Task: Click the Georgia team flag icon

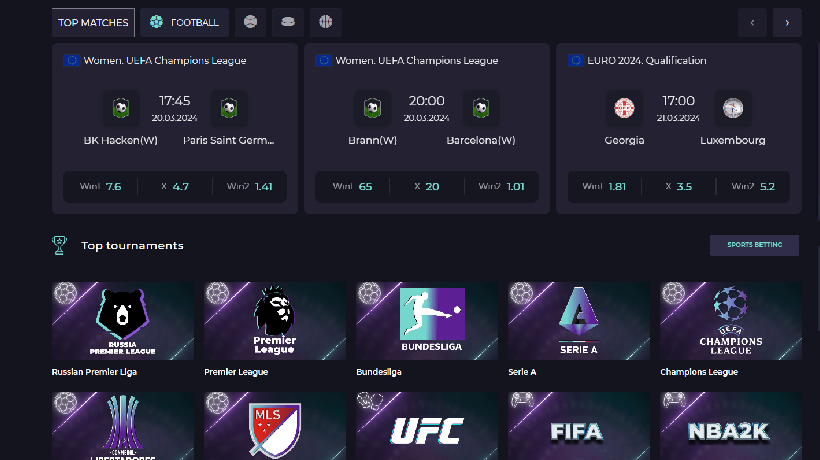Action: tap(624, 108)
